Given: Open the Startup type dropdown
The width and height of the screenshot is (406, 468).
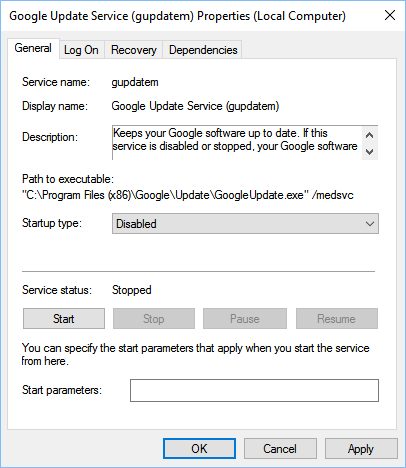Looking at the screenshot, I should click(245, 224).
